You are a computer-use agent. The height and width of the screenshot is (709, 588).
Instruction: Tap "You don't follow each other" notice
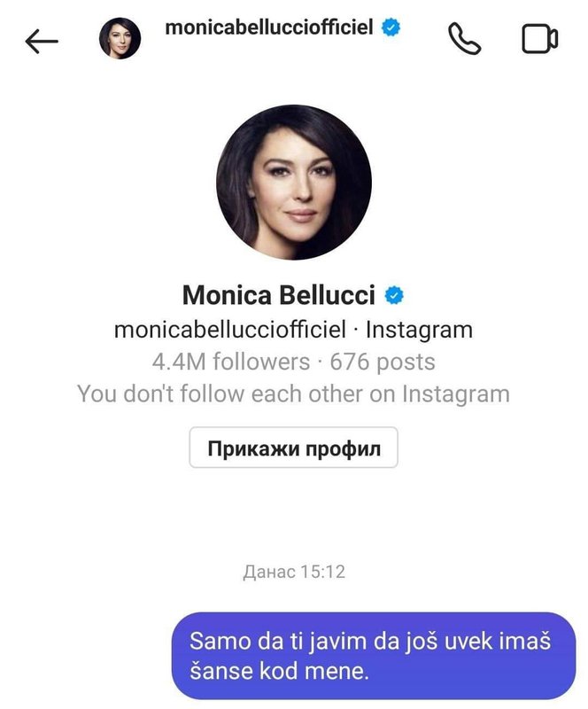point(293,393)
